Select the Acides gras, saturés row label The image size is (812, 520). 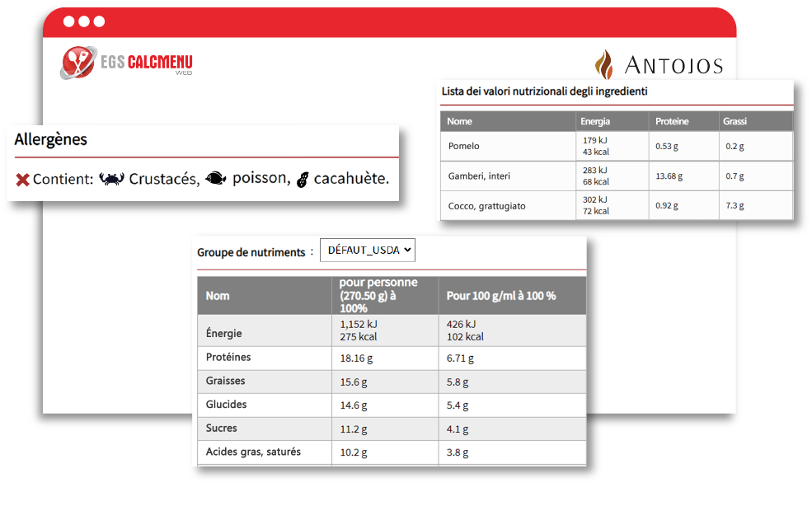pos(253,452)
